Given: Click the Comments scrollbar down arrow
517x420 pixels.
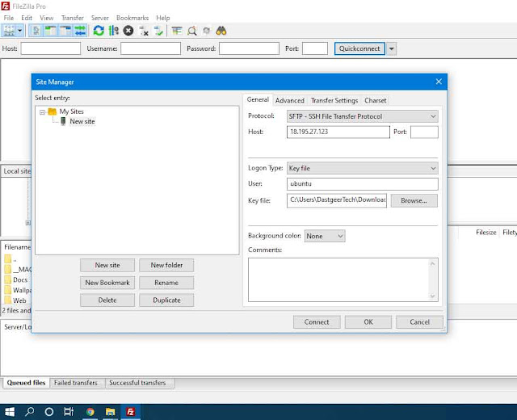Looking at the screenshot, I should [433, 296].
